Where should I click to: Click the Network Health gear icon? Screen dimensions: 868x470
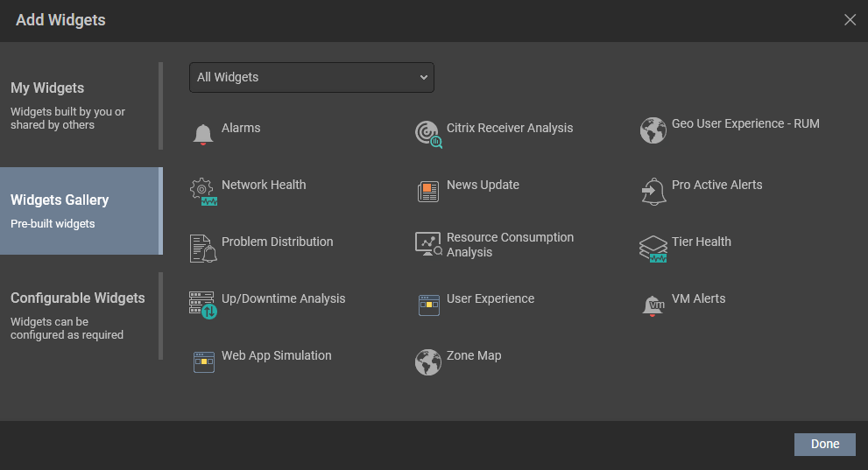click(x=203, y=192)
